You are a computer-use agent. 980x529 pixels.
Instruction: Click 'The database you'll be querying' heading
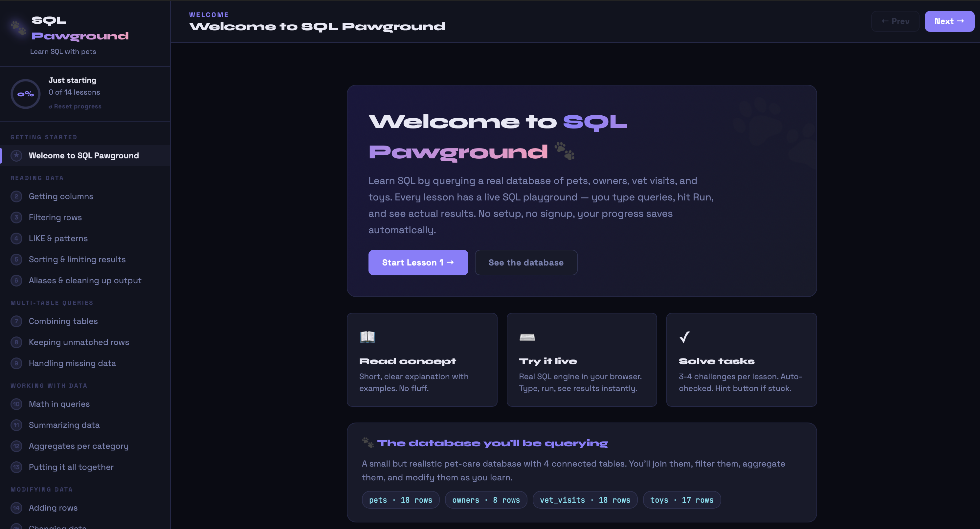tap(492, 443)
